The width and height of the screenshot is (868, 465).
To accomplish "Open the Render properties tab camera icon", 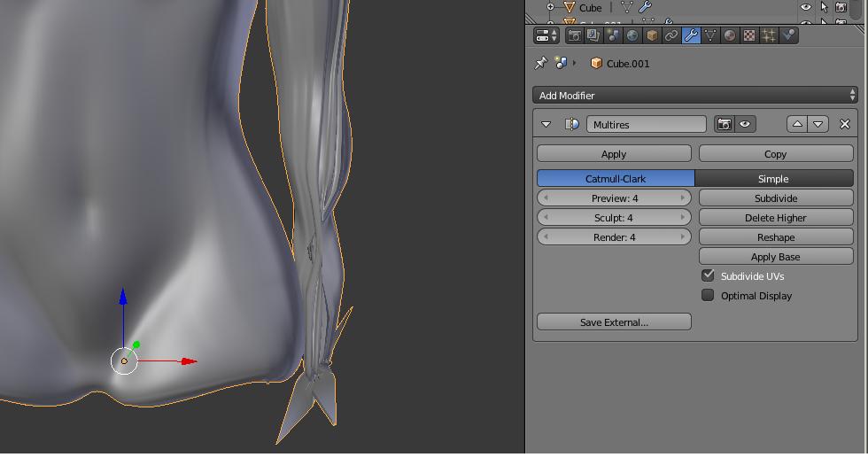I will point(575,36).
